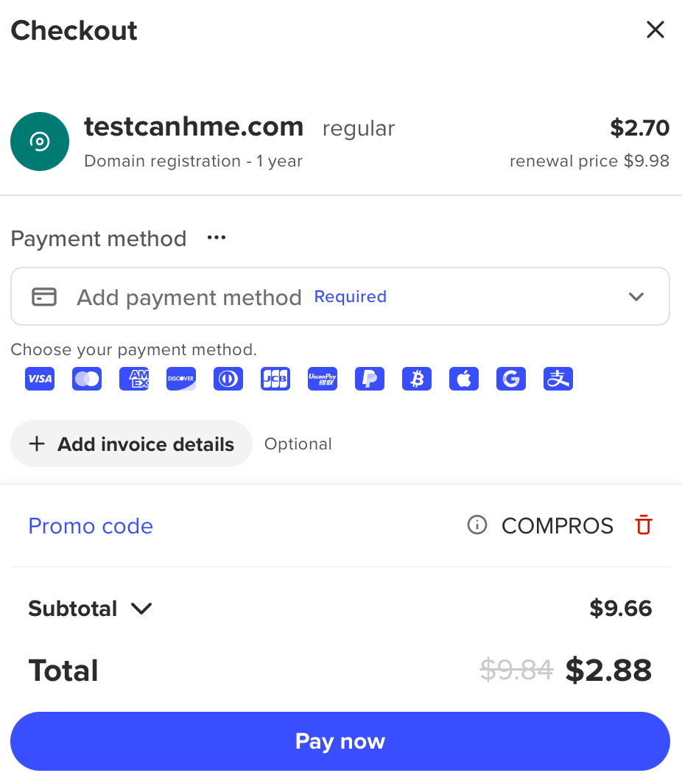The height and width of the screenshot is (784, 682).
Task: Open payment method more options menu
Action: (x=217, y=238)
